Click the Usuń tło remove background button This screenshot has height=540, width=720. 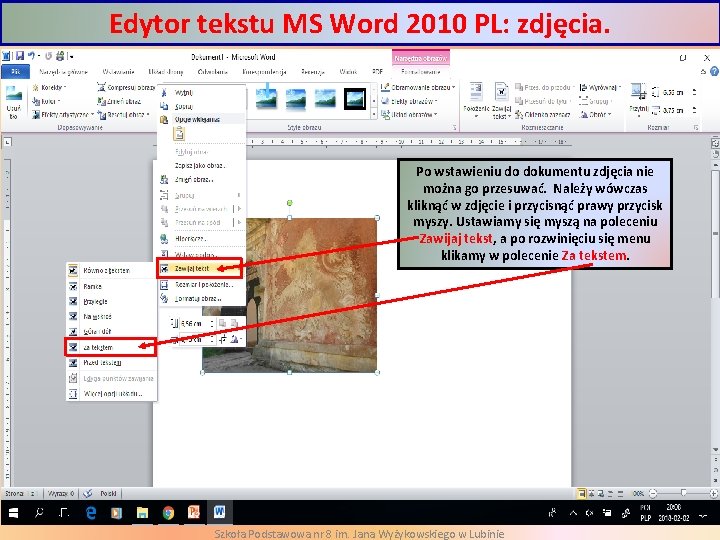pyautogui.click(x=13, y=102)
